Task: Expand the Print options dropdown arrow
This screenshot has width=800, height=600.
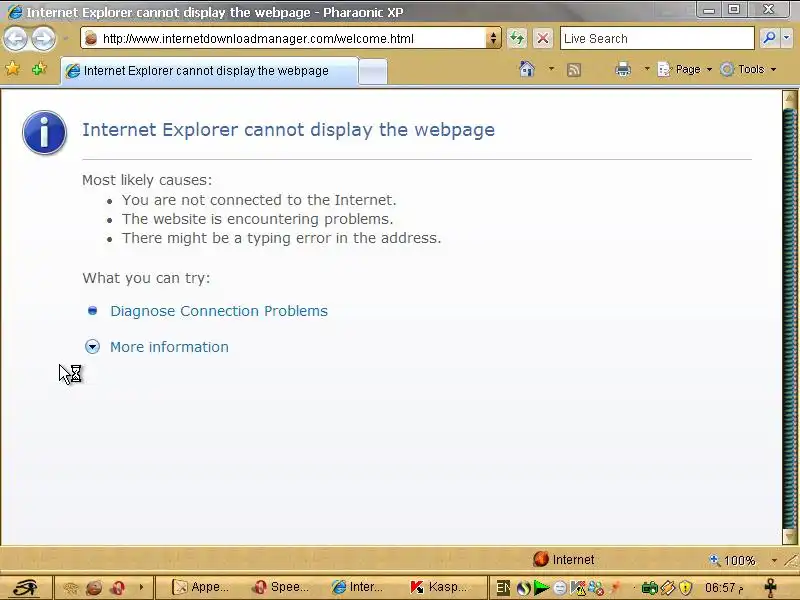Action: click(647, 69)
